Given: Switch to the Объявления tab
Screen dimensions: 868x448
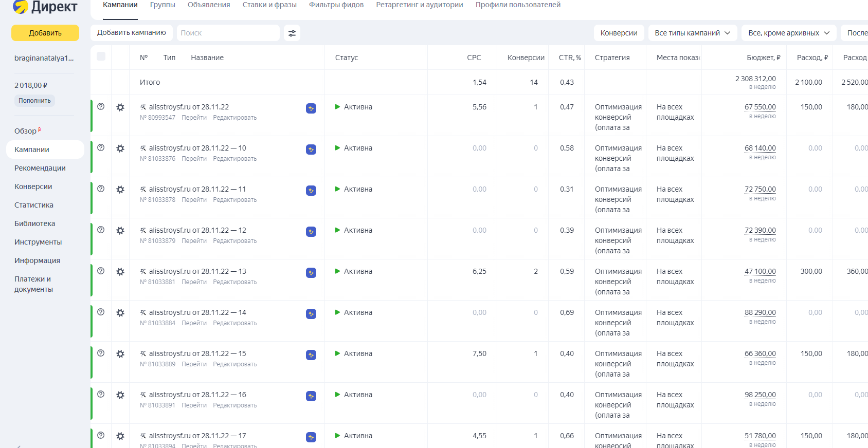Looking at the screenshot, I should click(x=209, y=5).
